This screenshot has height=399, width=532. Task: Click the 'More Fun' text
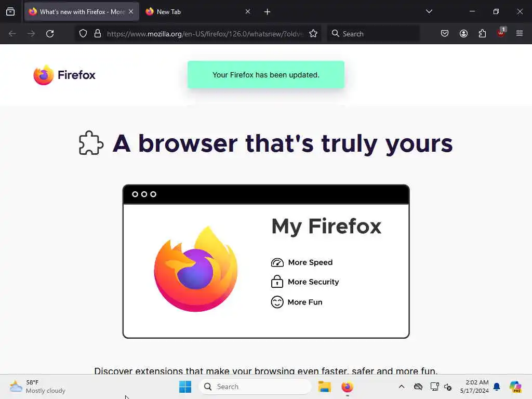(x=304, y=302)
